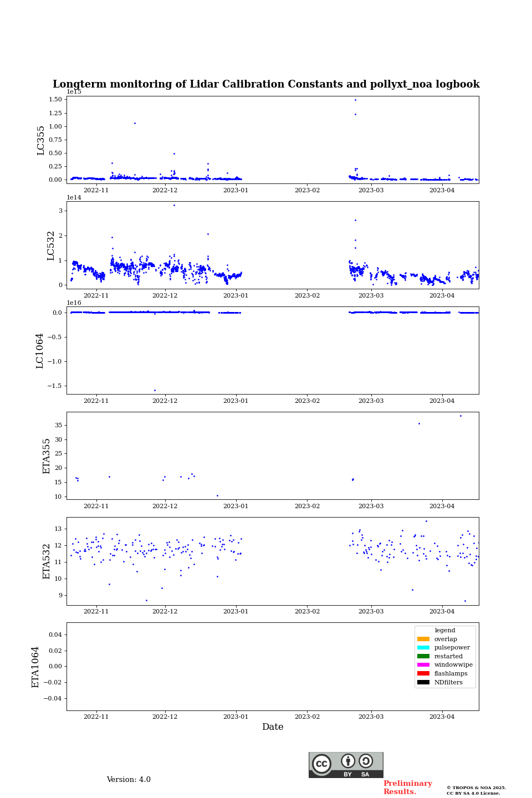Click the 'restarted' legend label

448,656
